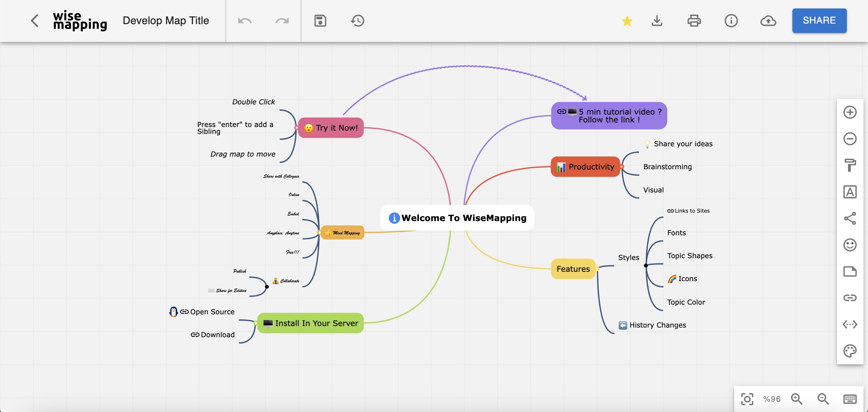Open the font style A icon
The height and width of the screenshot is (412, 868).
pos(850,192)
